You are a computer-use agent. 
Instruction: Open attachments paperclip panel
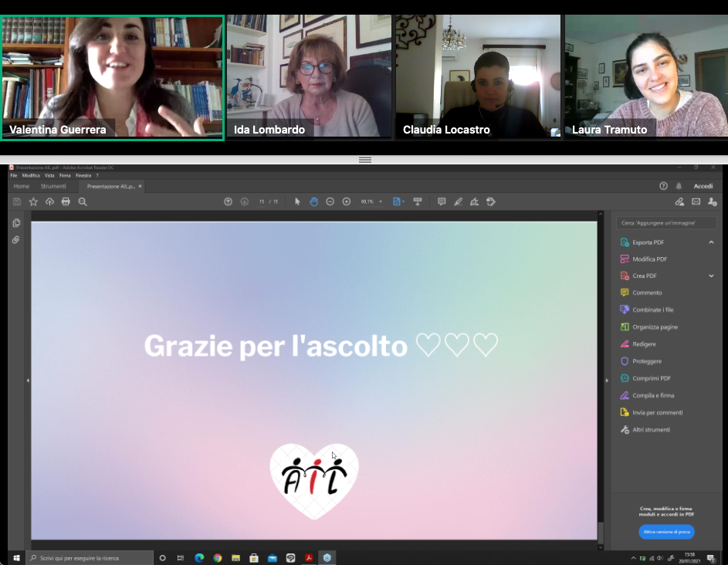click(16, 240)
